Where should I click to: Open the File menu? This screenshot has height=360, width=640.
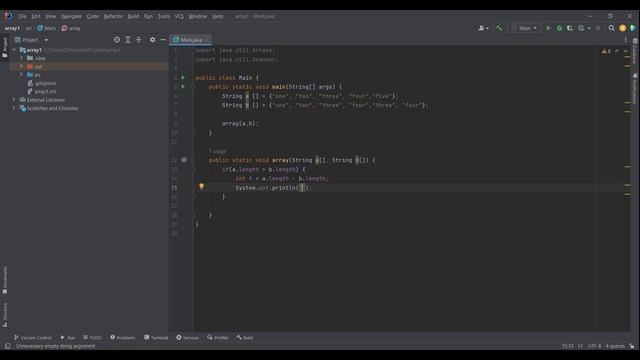22,16
